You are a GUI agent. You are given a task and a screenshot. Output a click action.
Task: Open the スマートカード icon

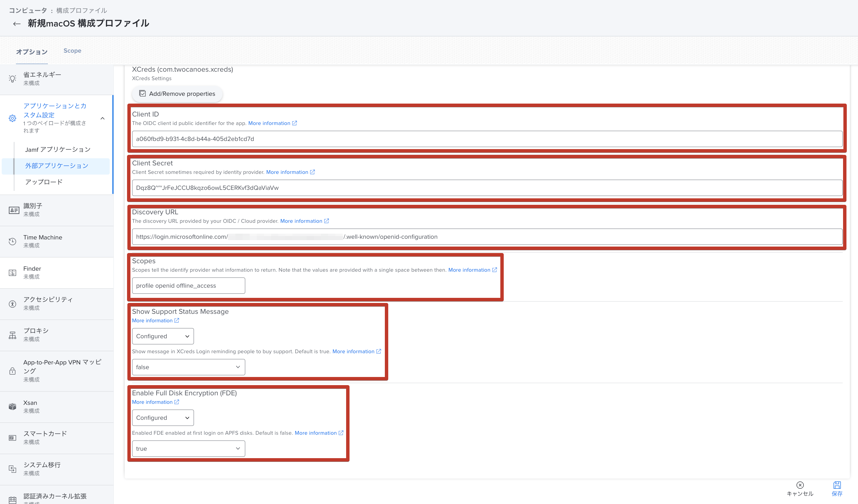pyautogui.click(x=13, y=437)
